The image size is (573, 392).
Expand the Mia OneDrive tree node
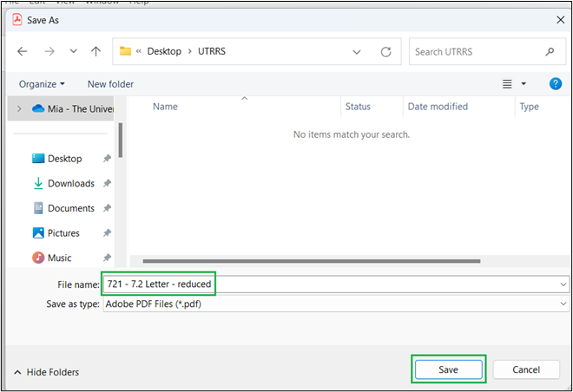click(19, 108)
